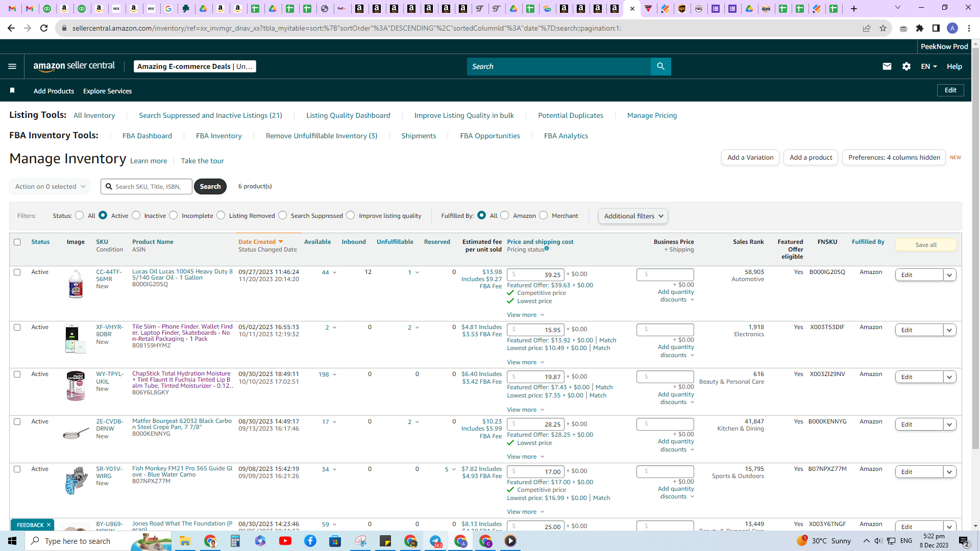
Task: Open the Chrome three-dot menu
Action: click(969, 28)
